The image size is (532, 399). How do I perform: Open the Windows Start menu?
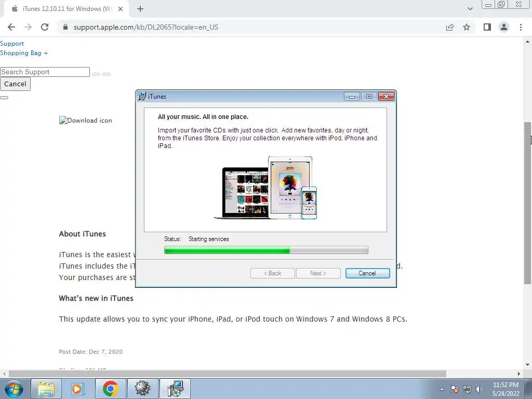point(14,389)
